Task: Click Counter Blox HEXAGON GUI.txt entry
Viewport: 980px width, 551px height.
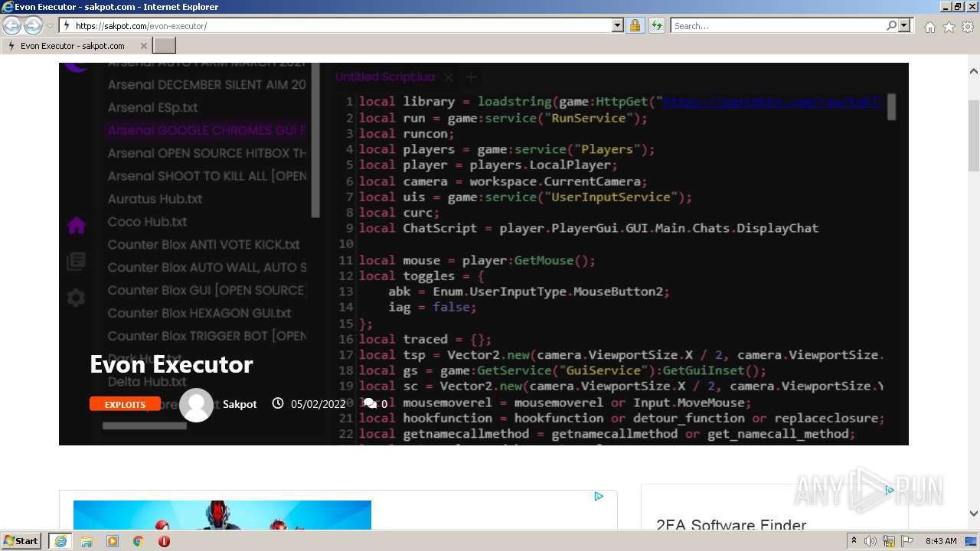Action: coord(200,313)
